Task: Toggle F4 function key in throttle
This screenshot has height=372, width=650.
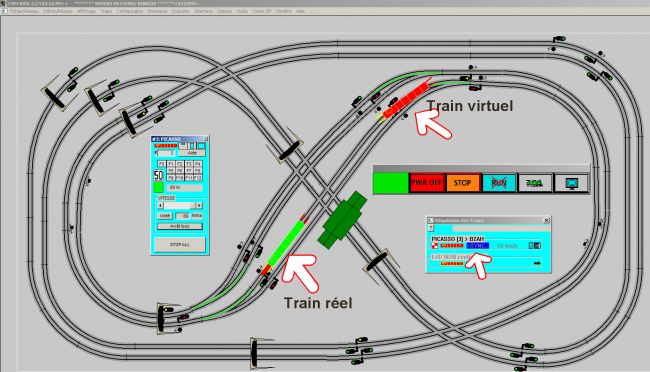Action: 198,164
